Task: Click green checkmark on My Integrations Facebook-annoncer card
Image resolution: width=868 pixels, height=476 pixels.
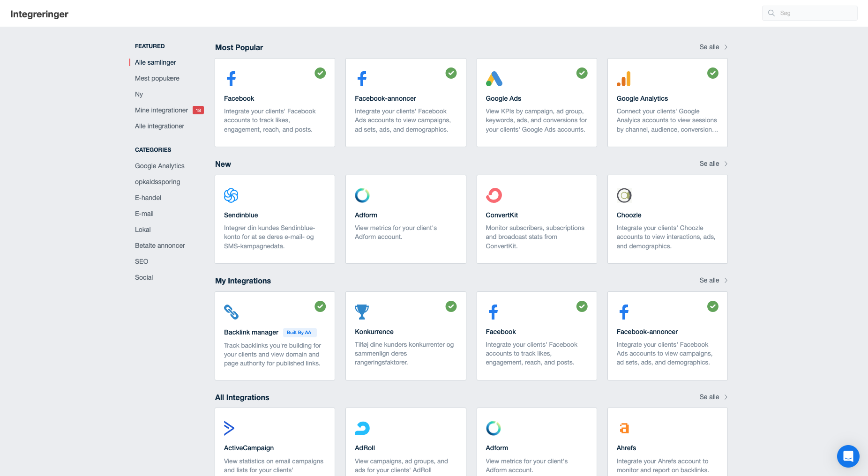Action: pyautogui.click(x=713, y=306)
